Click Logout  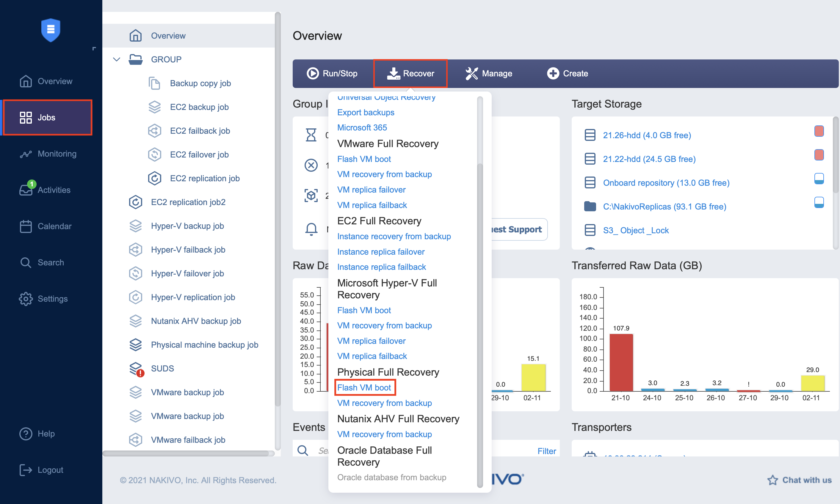41,470
